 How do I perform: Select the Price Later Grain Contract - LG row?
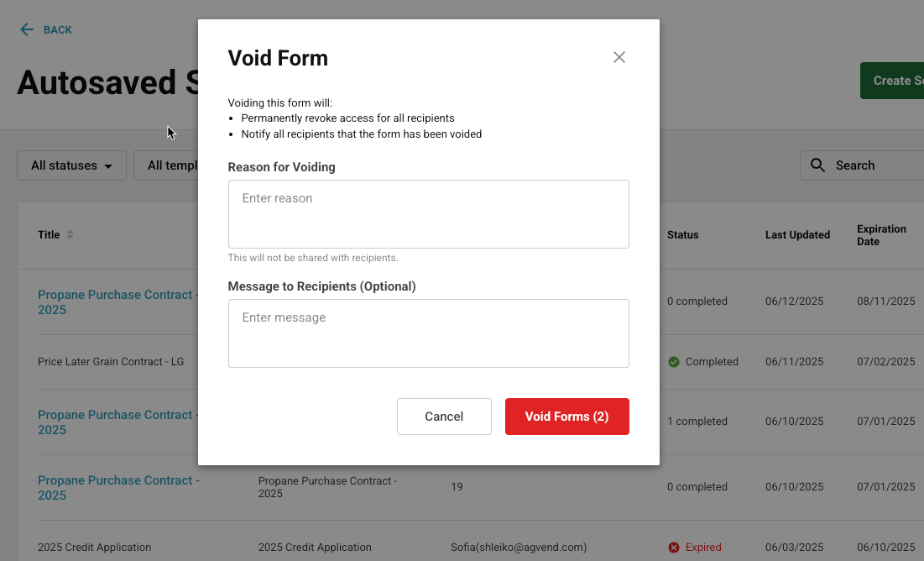[111, 362]
